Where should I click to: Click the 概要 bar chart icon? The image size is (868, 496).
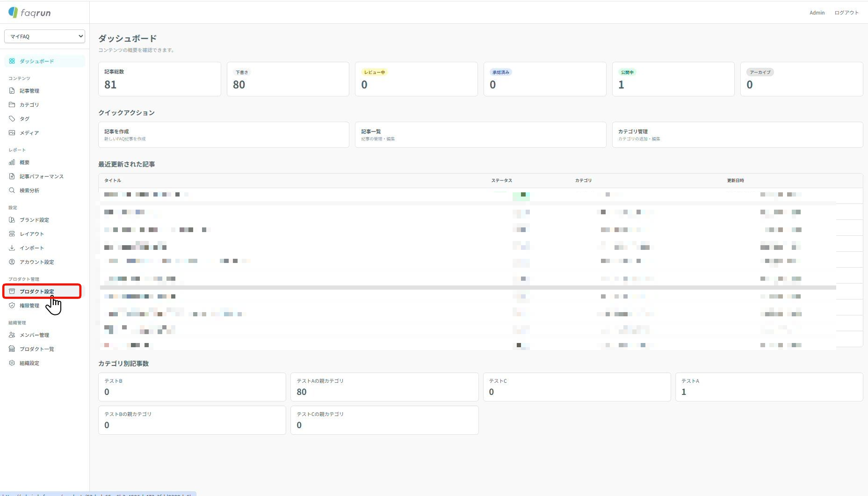pyautogui.click(x=12, y=162)
